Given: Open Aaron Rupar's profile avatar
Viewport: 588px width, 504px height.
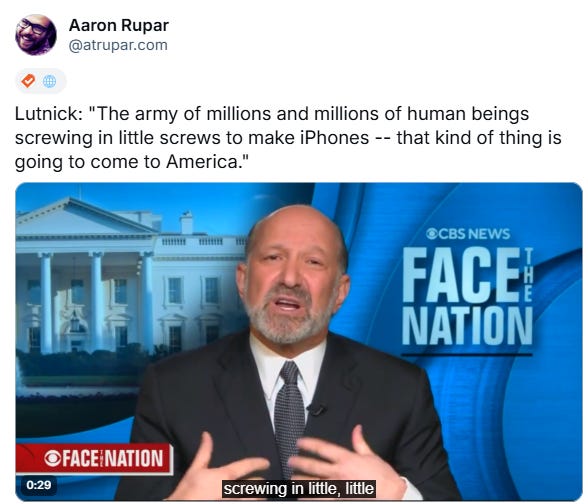Looking at the screenshot, I should coord(36,35).
